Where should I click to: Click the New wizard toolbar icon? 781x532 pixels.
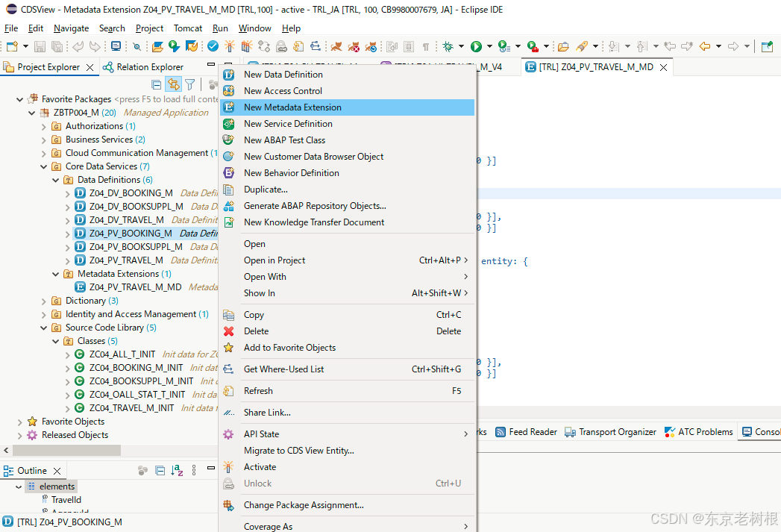12,47
